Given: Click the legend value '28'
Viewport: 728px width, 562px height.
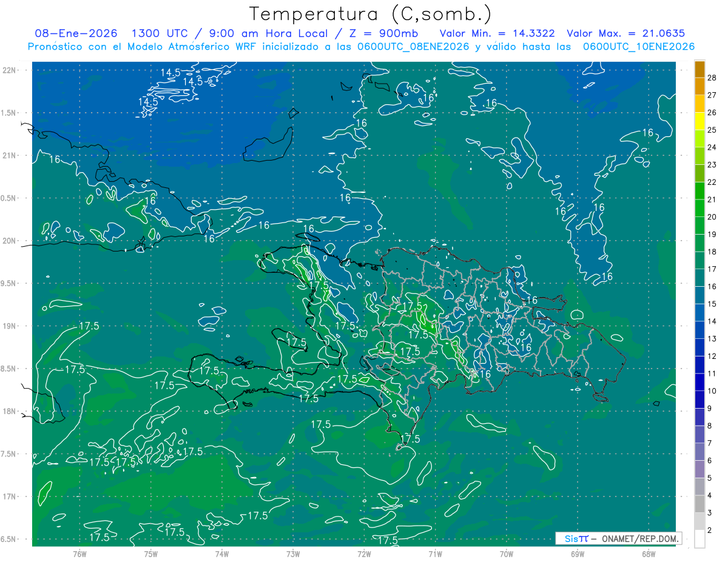Looking at the screenshot, I should tap(712, 78).
